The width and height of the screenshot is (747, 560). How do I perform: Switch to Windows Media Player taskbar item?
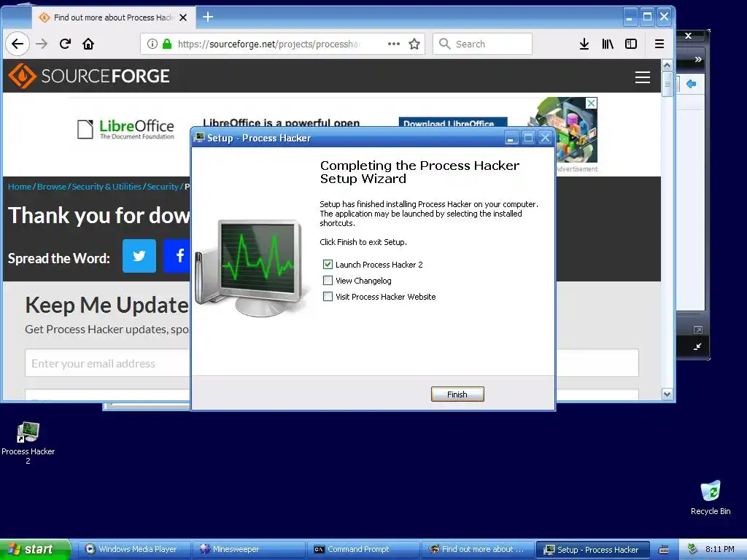click(x=134, y=549)
